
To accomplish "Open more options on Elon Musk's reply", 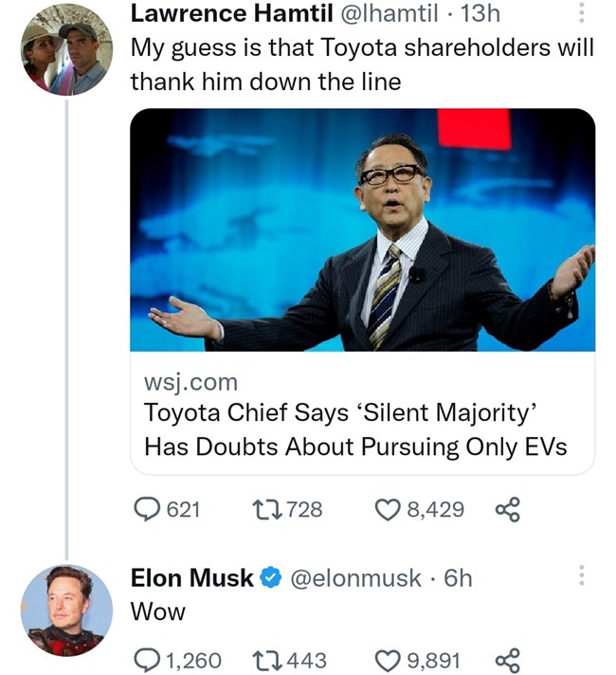I will click(x=581, y=576).
